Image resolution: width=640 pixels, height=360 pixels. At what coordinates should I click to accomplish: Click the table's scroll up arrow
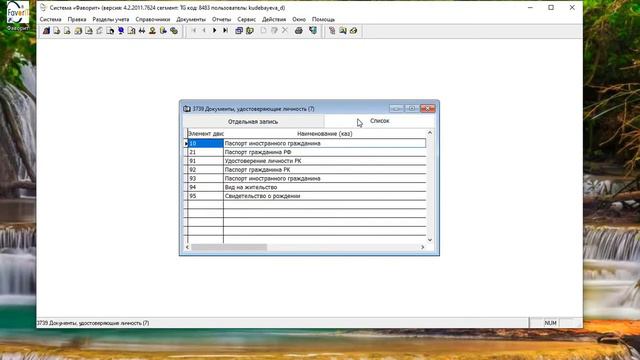click(430, 133)
